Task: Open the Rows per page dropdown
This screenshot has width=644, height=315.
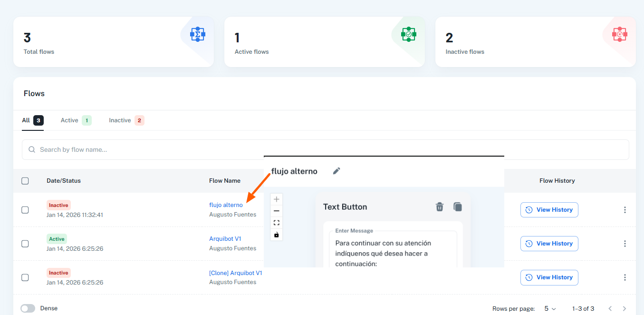Action: [x=550, y=309]
